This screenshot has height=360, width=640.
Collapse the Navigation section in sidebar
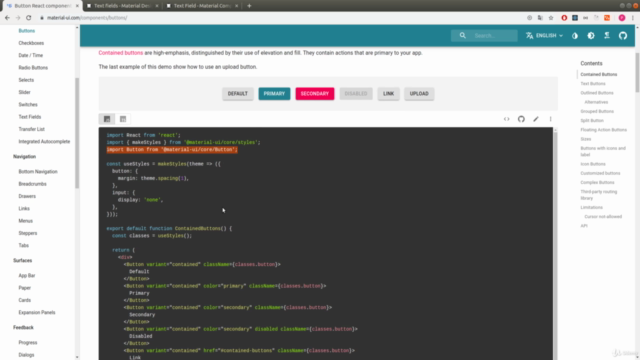pos(24,157)
